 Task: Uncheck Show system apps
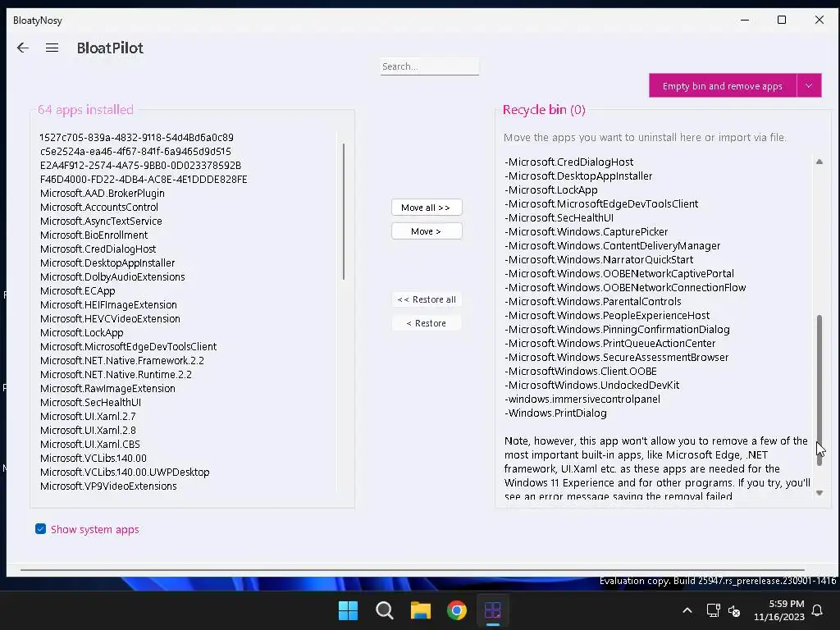41,529
